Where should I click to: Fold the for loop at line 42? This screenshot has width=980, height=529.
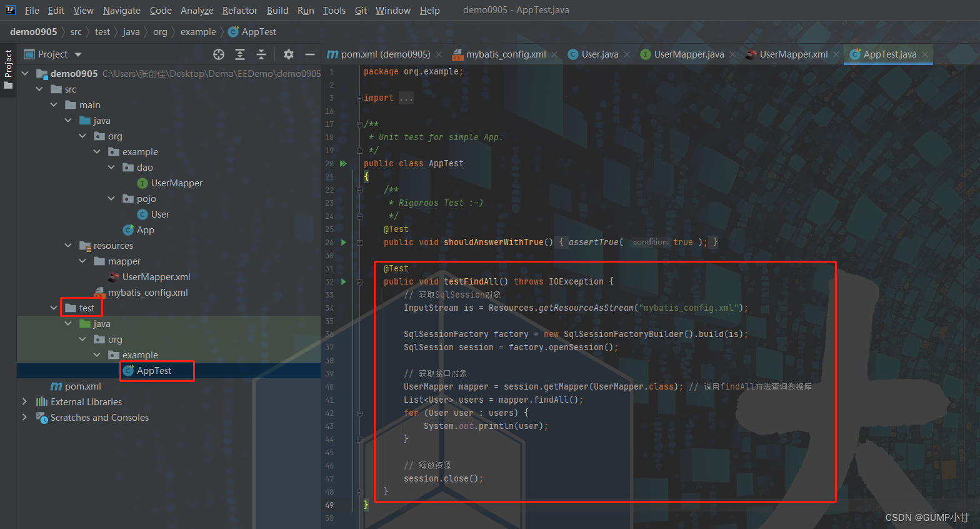(x=359, y=413)
